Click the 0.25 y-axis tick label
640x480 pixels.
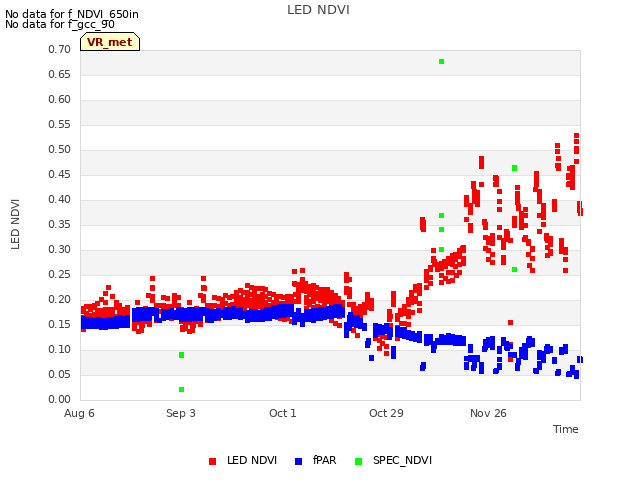pyautogui.click(x=59, y=274)
